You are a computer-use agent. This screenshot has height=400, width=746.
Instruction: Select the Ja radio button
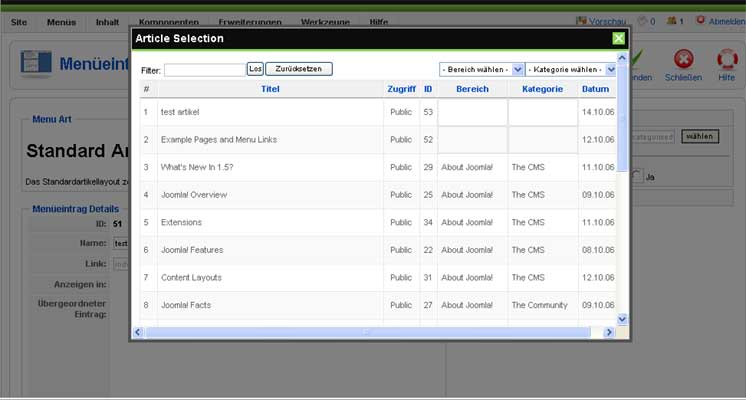point(636,177)
